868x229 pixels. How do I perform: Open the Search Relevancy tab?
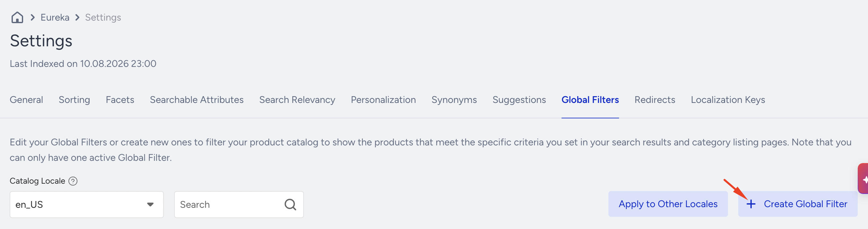pyautogui.click(x=297, y=100)
